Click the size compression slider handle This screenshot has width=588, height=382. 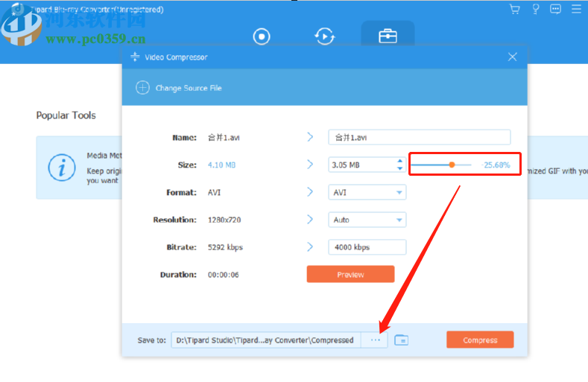click(x=452, y=165)
